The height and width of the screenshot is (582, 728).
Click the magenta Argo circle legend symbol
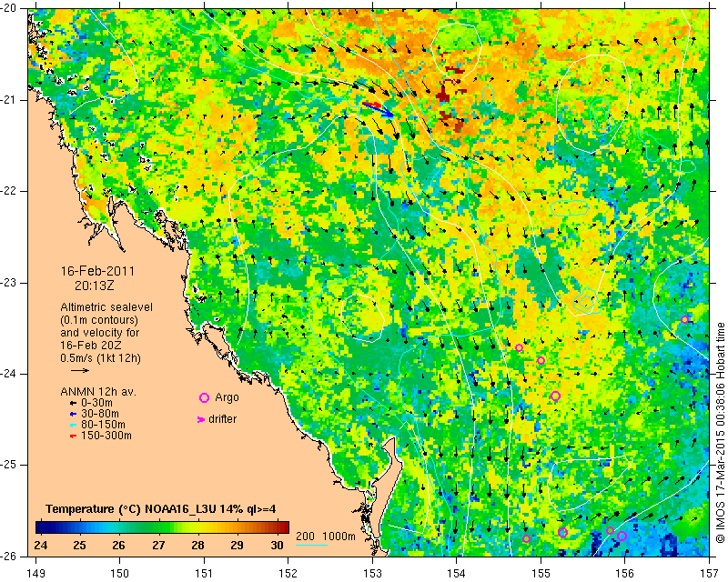204,397
